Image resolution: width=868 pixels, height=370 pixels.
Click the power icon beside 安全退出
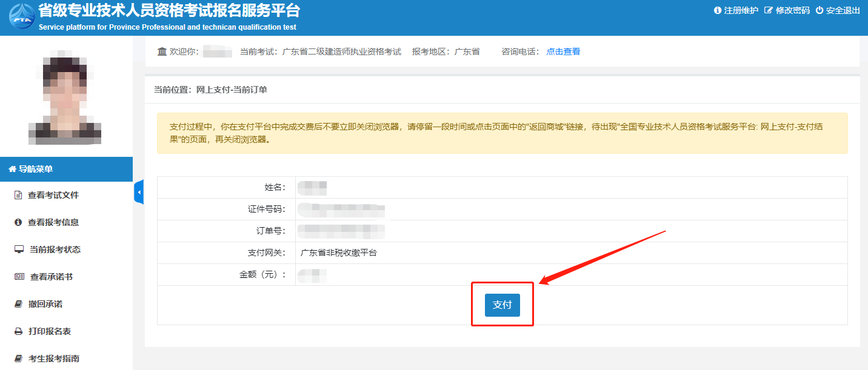[820, 10]
